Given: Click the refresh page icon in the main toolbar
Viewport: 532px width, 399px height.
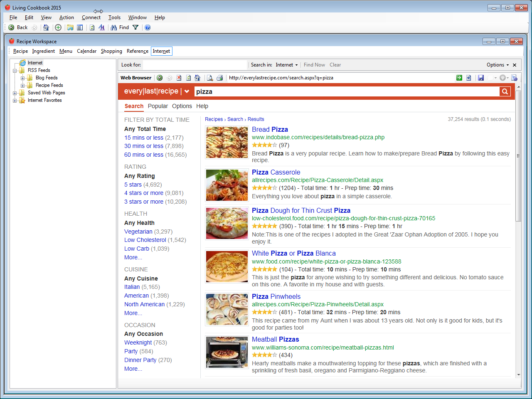Looking at the screenshot, I should coord(92,27).
